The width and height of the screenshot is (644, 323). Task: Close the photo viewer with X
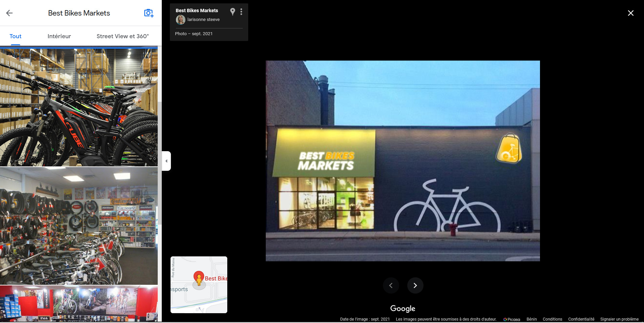pyautogui.click(x=630, y=13)
